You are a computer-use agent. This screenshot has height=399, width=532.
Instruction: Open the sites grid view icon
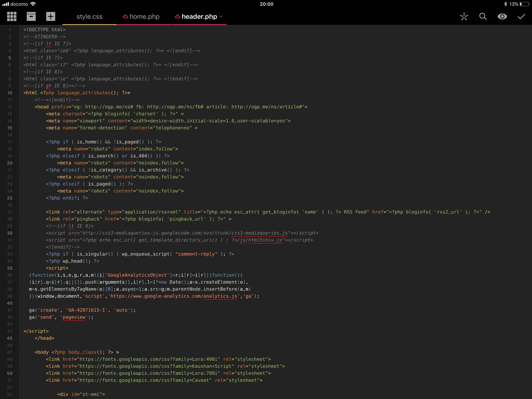(x=12, y=16)
